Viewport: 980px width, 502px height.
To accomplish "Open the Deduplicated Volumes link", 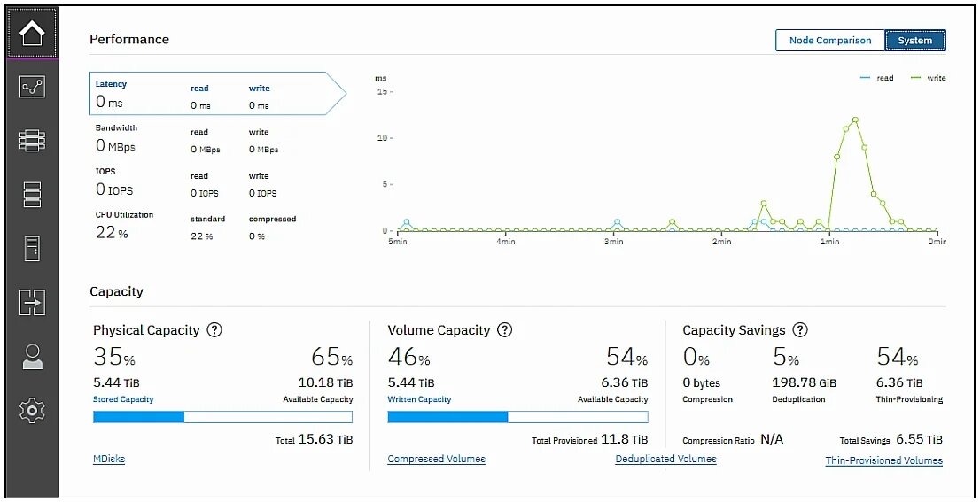I will (x=665, y=459).
